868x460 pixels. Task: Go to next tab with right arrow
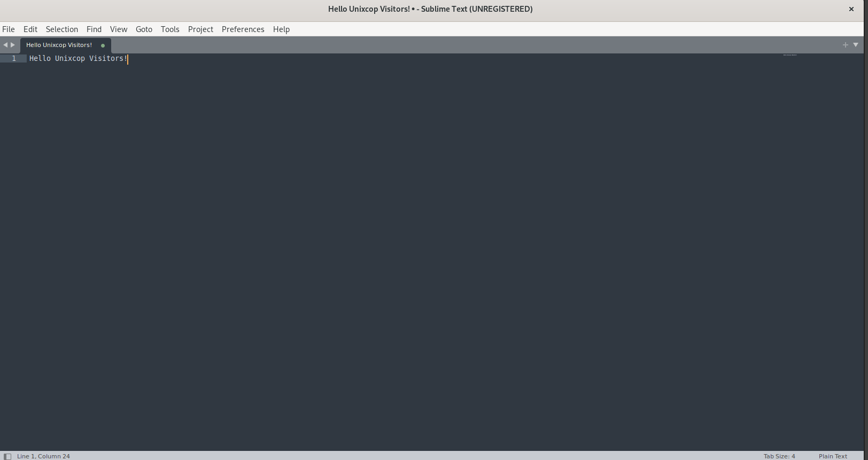pos(13,45)
